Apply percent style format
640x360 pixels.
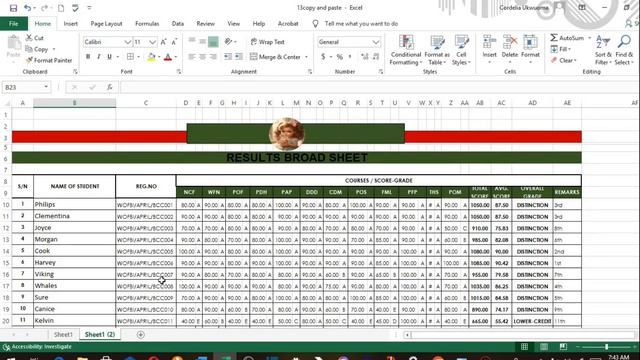point(339,57)
